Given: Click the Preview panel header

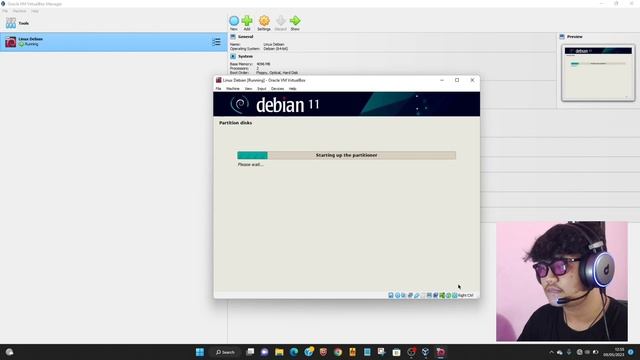Looking at the screenshot, I should click(574, 37).
